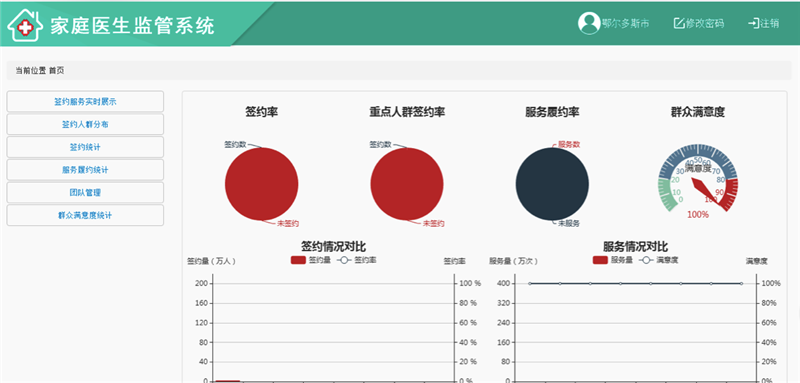
Task: Open 签约人群分布 menu item
Action: 85,124
